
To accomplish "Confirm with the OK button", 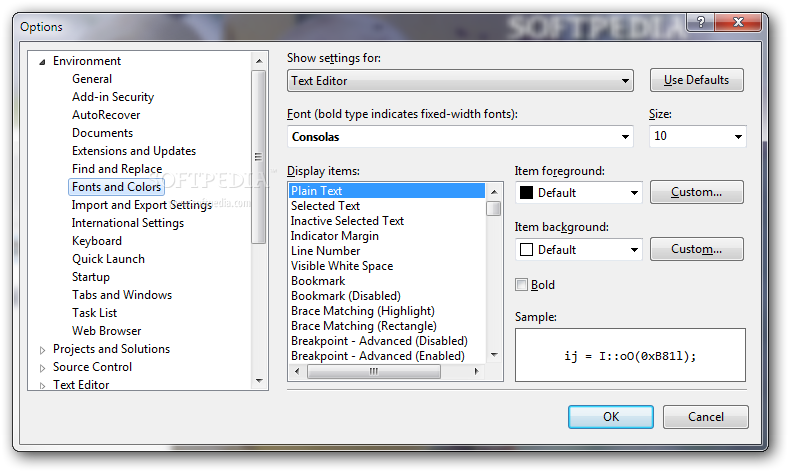I will [x=611, y=417].
